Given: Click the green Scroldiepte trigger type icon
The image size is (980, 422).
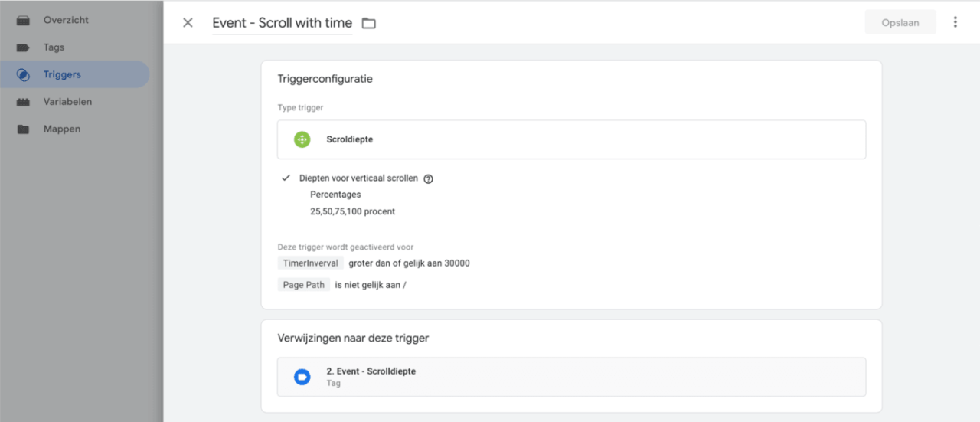Looking at the screenshot, I should pos(302,139).
